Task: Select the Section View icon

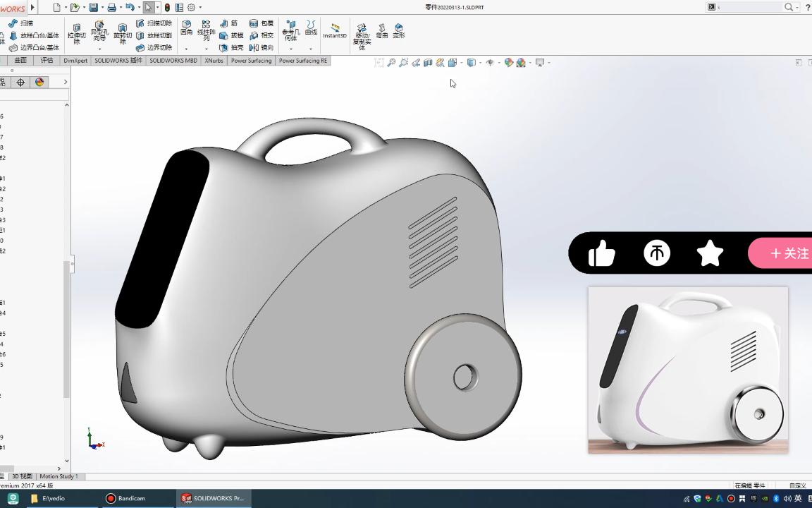Action: coord(428,63)
